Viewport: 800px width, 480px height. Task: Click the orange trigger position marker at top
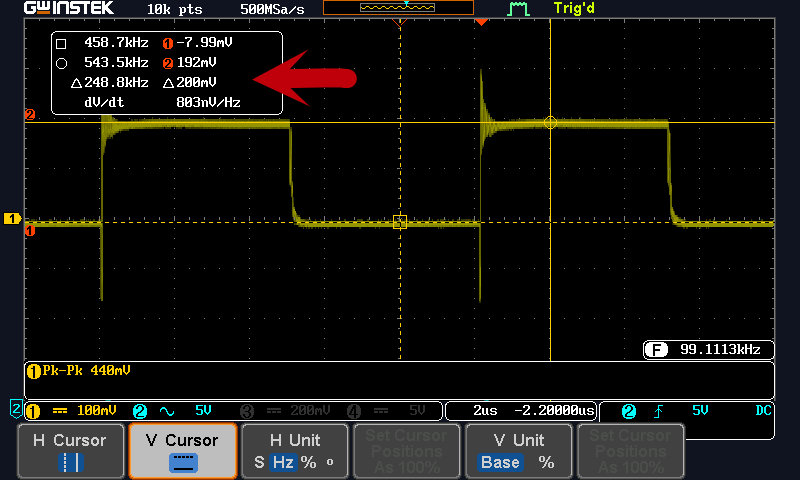(x=481, y=22)
